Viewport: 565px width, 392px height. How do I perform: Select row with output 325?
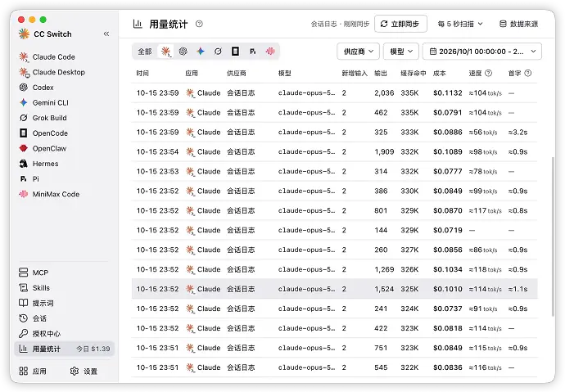click(334, 132)
